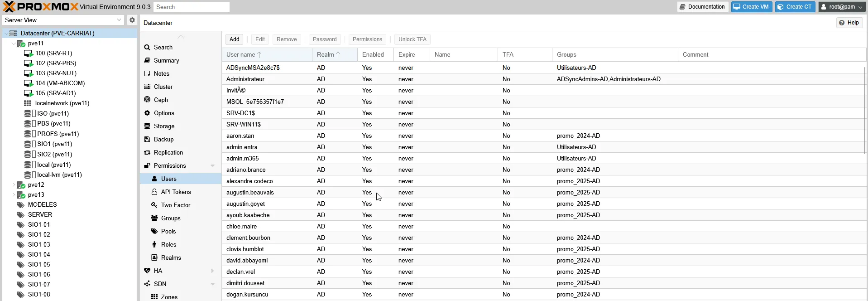
Task: Open the root@pam user menu
Action: click(x=842, y=7)
